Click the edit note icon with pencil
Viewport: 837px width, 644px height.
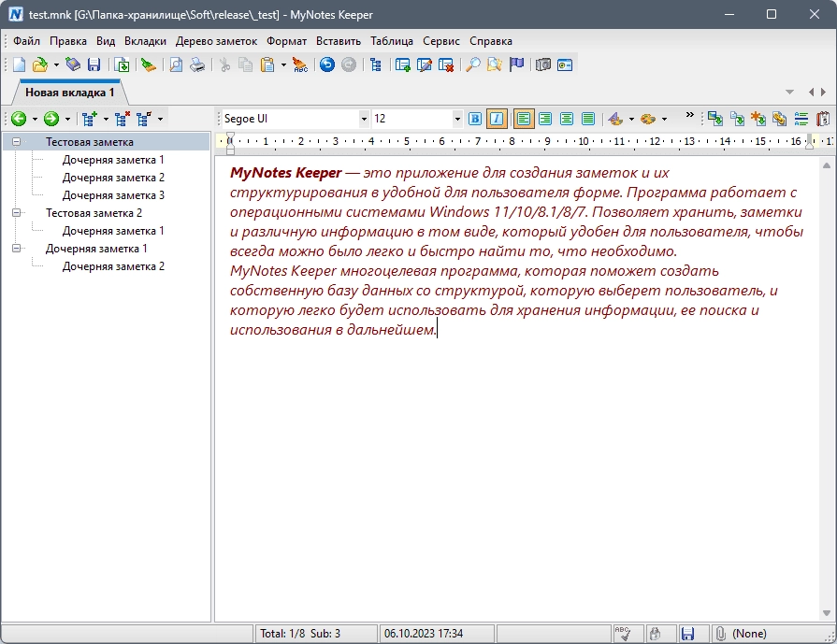(x=425, y=65)
